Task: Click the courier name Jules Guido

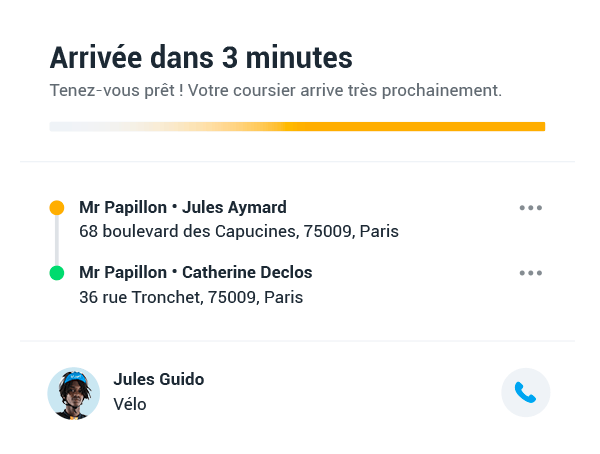Action: (x=159, y=379)
